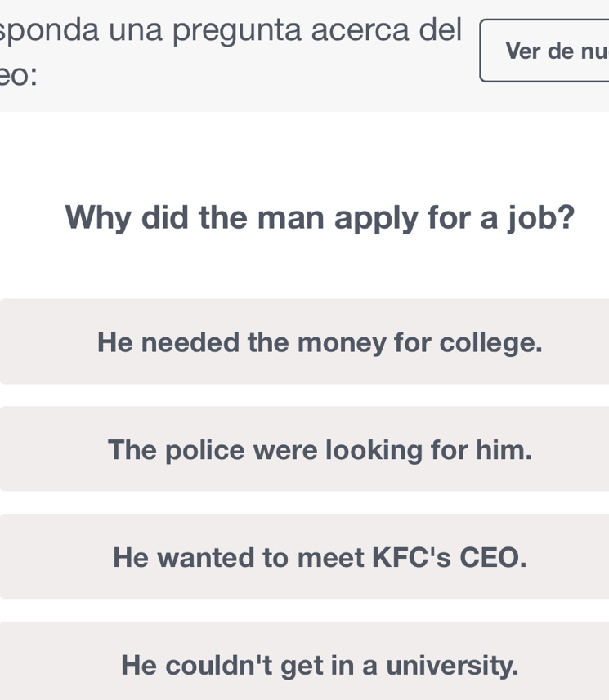The height and width of the screenshot is (700, 609).
Task: Select answer 'He needed the money for college.'
Action: click(x=319, y=341)
